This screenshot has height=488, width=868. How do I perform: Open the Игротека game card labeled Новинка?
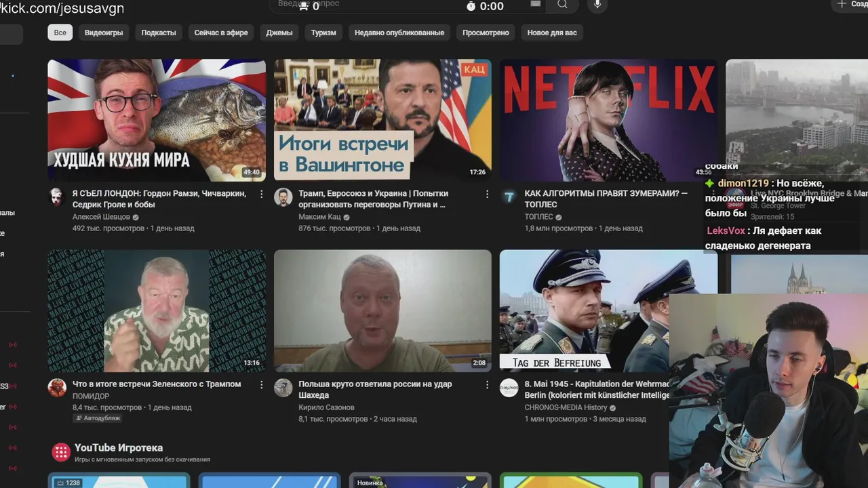420,481
